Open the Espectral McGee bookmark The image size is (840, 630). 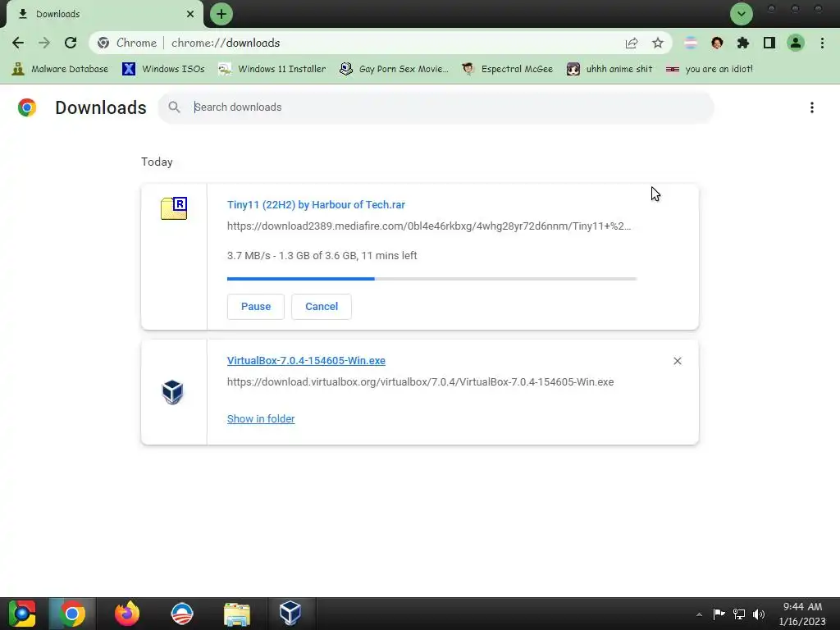[x=508, y=69]
